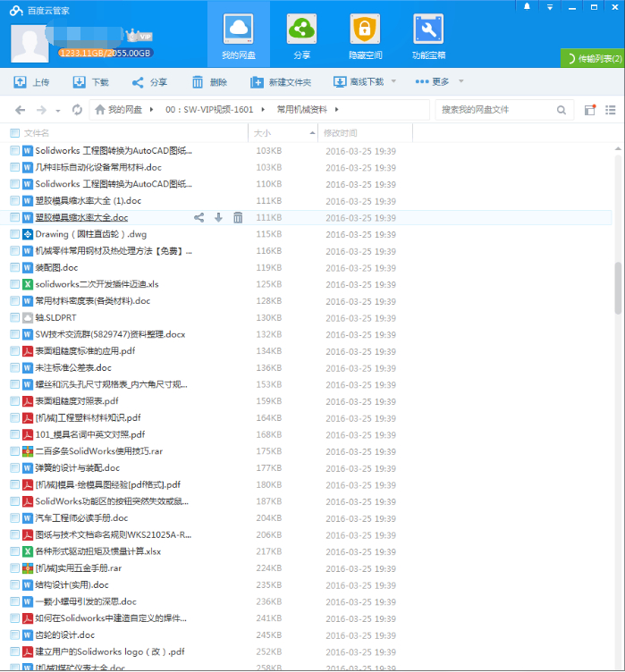Refresh the file list
Screen dimensions: 625x672
click(77, 110)
